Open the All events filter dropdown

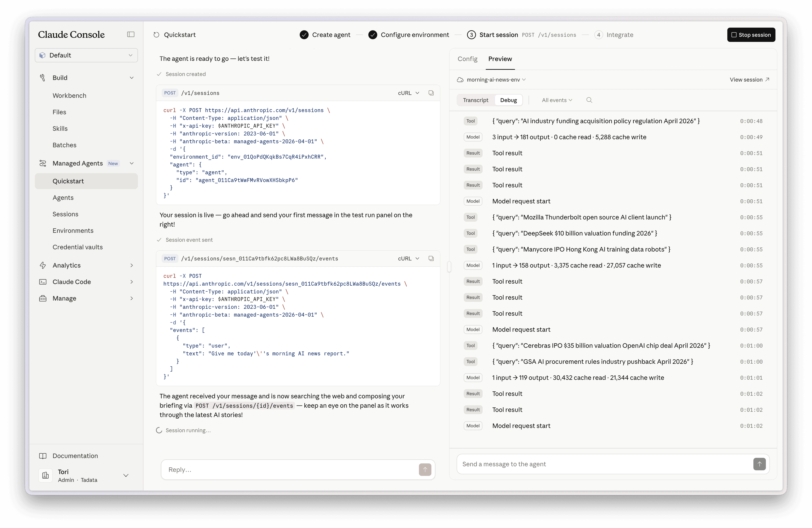coord(557,100)
